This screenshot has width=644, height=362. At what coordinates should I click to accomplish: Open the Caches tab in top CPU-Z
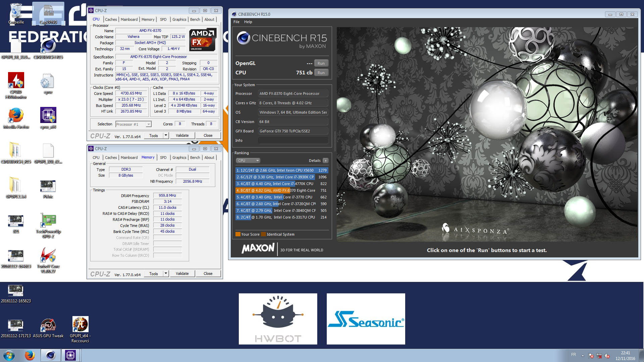coord(111,19)
